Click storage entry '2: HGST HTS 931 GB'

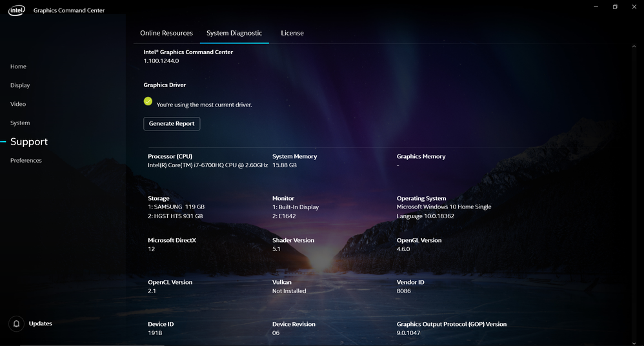176,216
